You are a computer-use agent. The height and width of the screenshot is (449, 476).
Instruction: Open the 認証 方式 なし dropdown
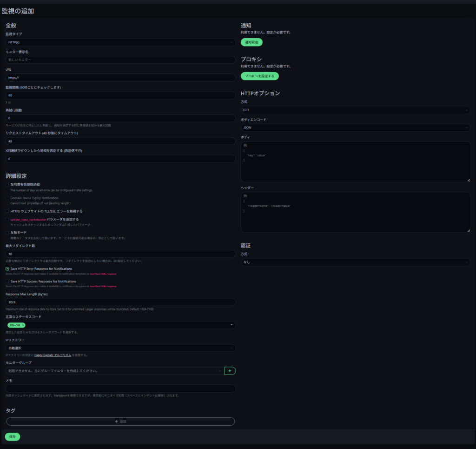pyautogui.click(x=355, y=262)
